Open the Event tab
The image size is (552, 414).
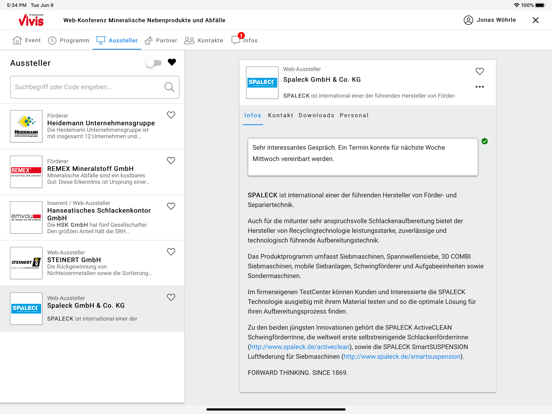coord(27,40)
